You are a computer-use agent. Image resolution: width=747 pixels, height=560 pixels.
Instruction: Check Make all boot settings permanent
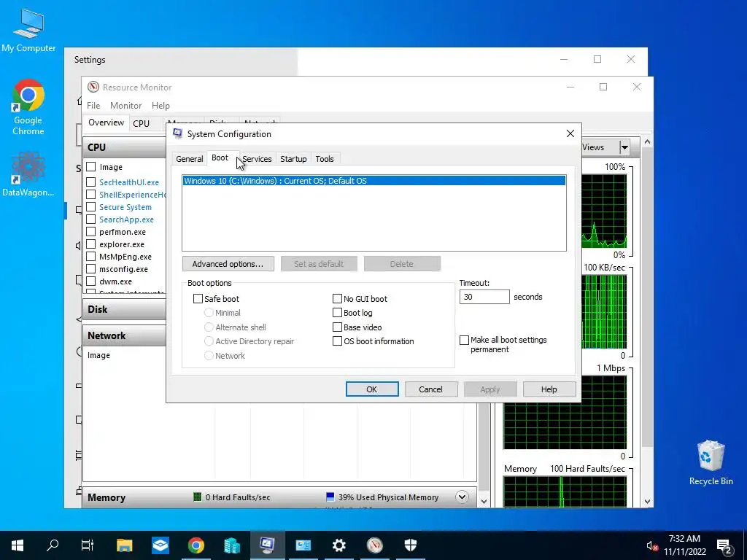pyautogui.click(x=464, y=340)
